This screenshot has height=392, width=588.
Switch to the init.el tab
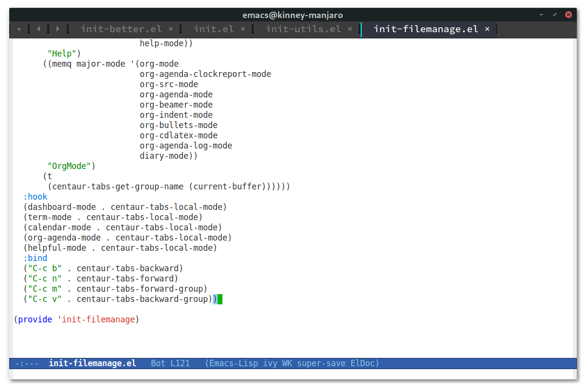pos(213,29)
